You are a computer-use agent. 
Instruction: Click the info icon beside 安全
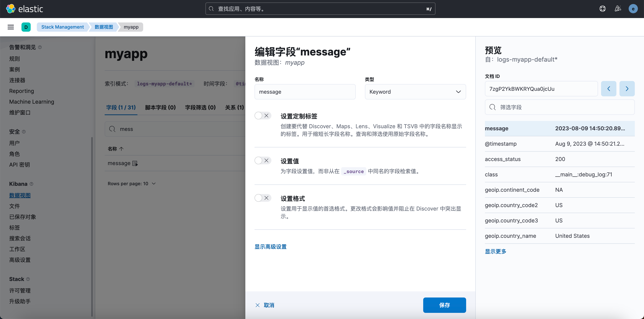[x=24, y=132]
